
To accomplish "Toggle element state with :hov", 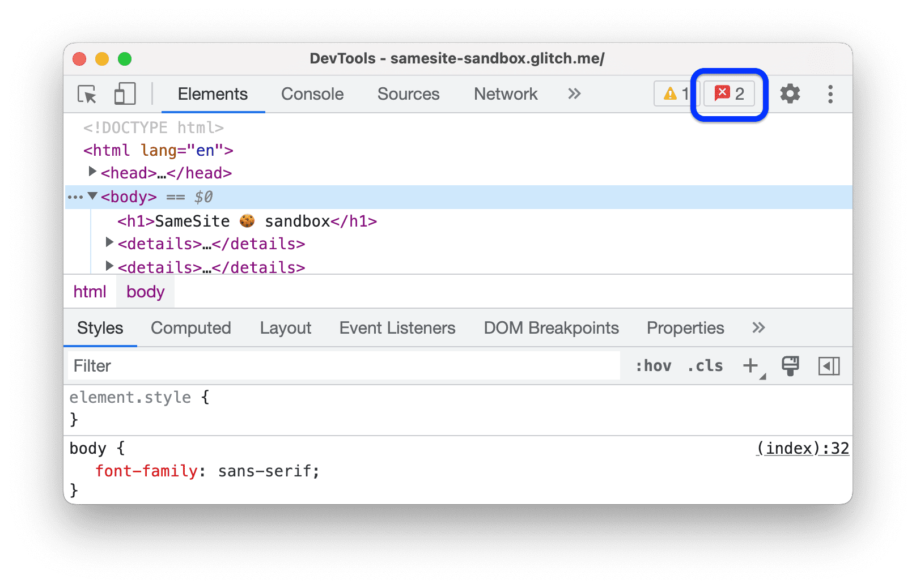I will pos(654,365).
